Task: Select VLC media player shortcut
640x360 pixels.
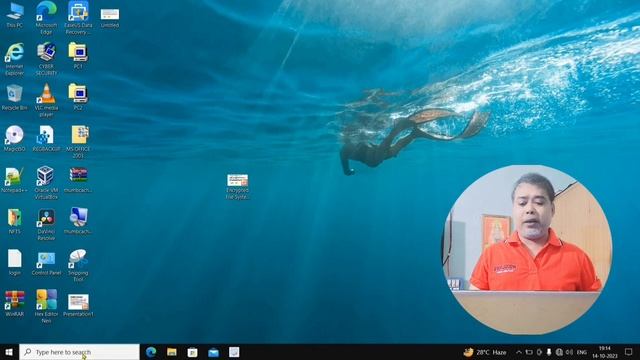Action: tap(46, 100)
